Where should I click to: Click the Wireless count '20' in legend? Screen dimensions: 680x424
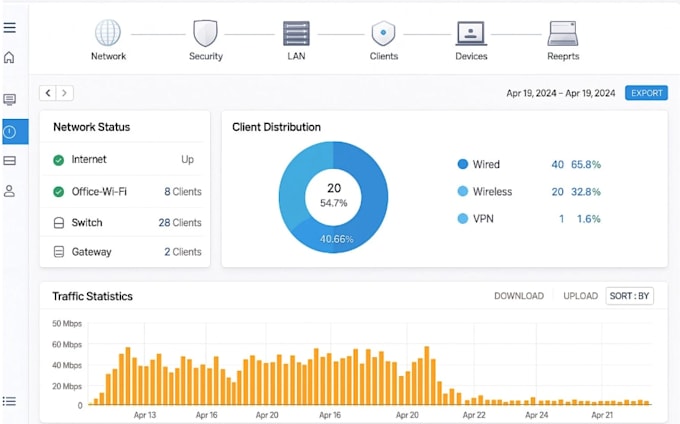[x=557, y=192]
